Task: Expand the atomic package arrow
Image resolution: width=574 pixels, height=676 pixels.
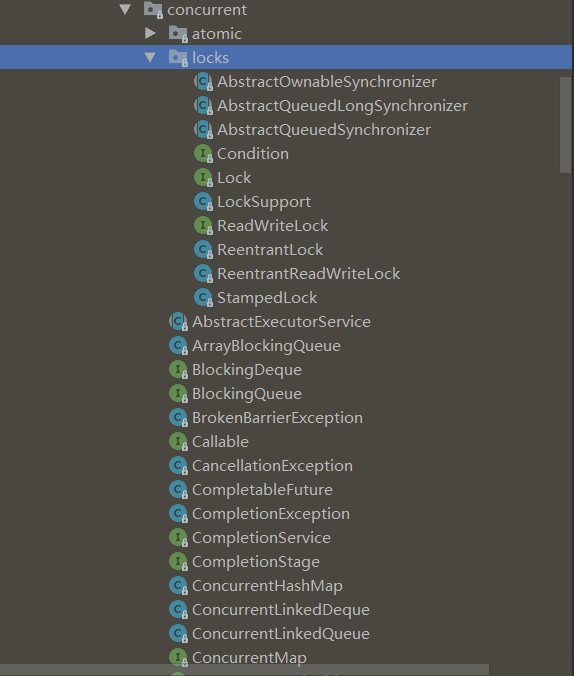Action: [150, 33]
